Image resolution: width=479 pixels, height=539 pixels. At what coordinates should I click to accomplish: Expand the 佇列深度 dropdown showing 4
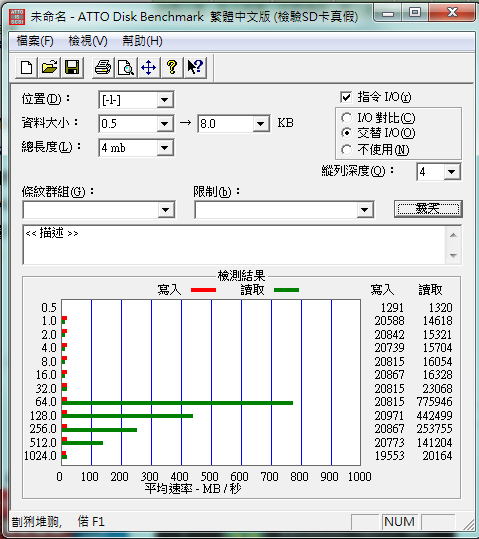[x=451, y=172]
